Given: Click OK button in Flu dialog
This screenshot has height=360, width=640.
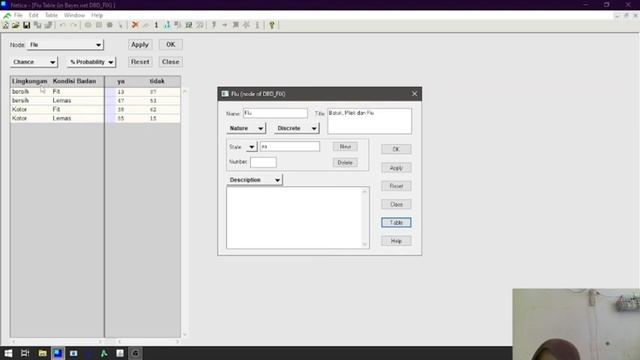Looking at the screenshot, I should click(x=396, y=149).
